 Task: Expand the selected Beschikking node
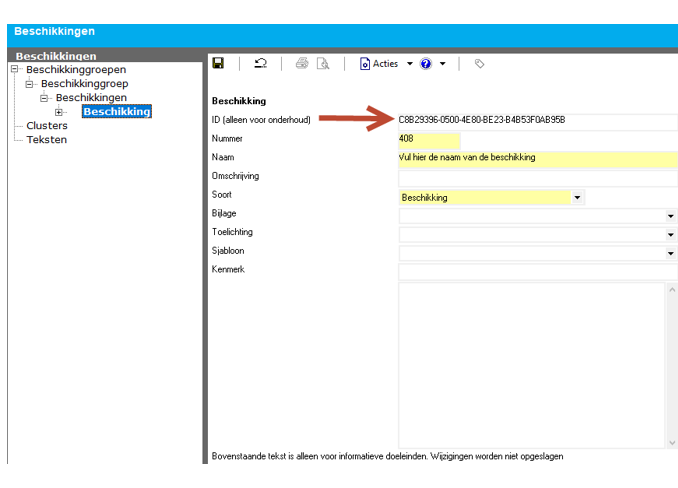click(59, 112)
